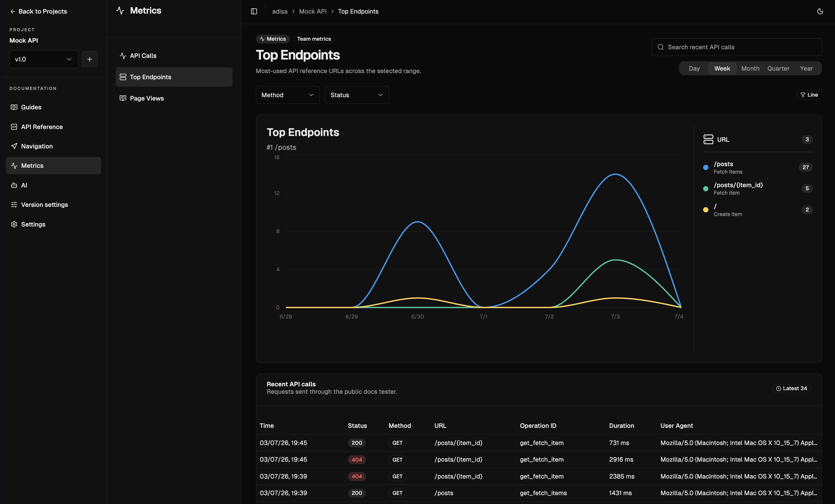
Task: Click the URL server icon in legend
Action: pos(708,140)
